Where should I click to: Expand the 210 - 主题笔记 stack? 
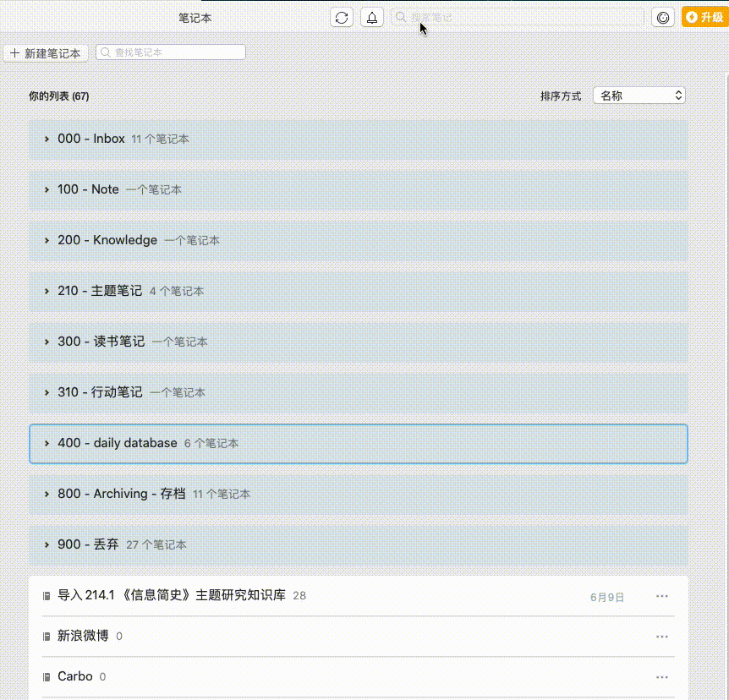click(x=47, y=291)
